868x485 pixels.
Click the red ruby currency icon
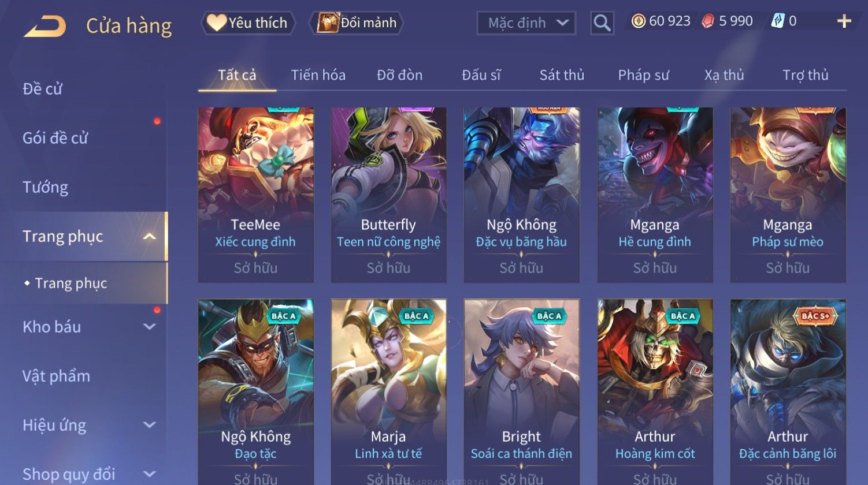tap(708, 21)
